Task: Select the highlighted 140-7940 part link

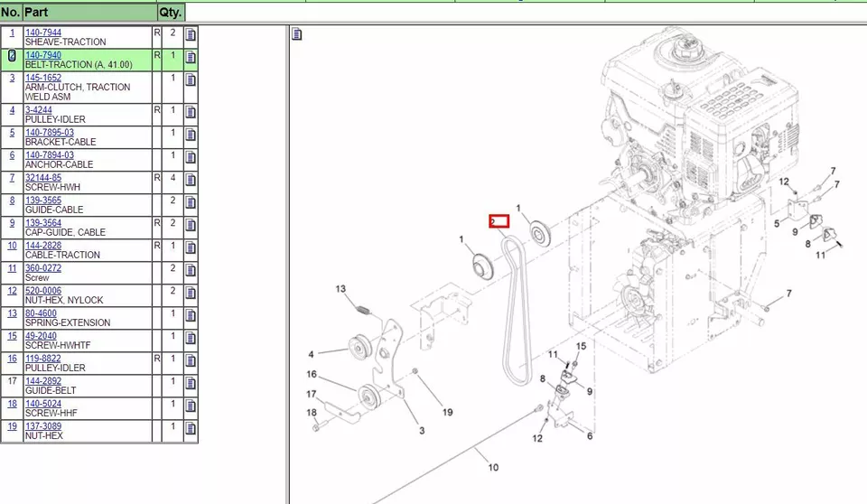Action: tap(43, 55)
